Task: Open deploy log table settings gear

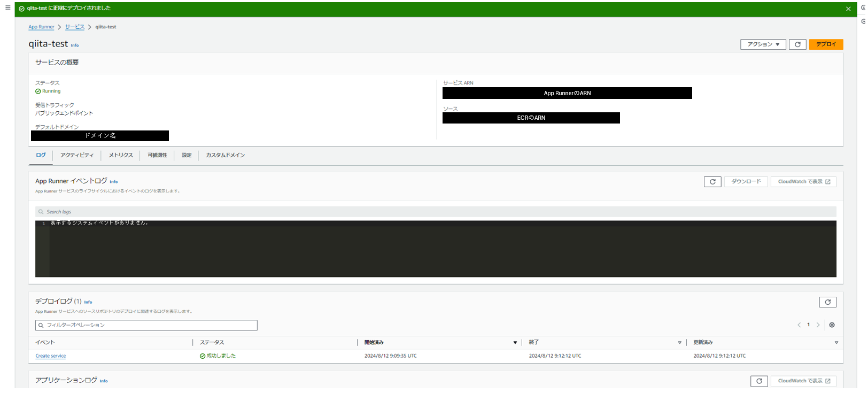Action: pos(832,325)
